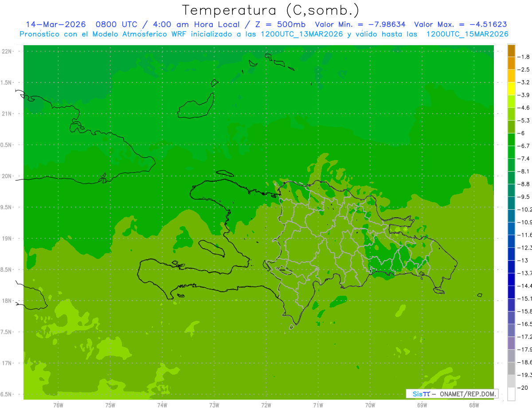Click 'Valor Max. = -4.51623' text
Viewport: 532px width, 411px height.
(460, 24)
